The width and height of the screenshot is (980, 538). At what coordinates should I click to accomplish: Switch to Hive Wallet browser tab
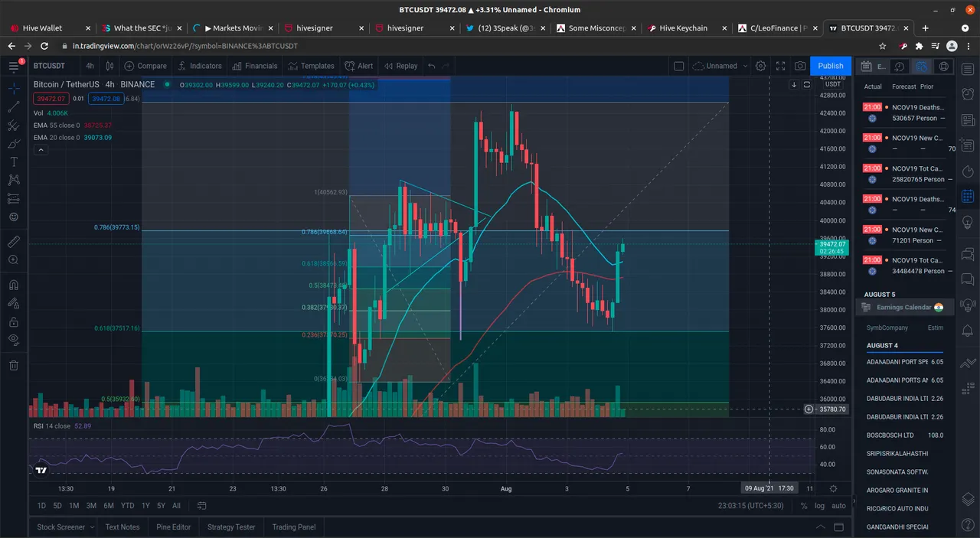pyautogui.click(x=49, y=28)
